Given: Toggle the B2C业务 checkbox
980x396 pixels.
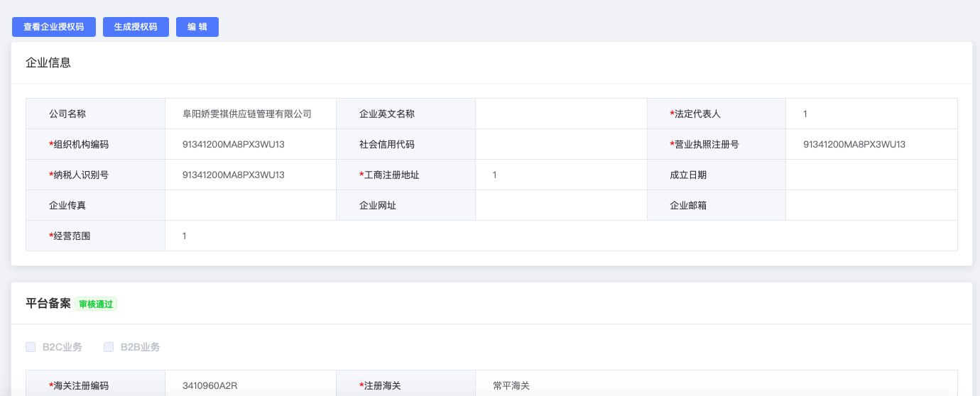Looking at the screenshot, I should pyautogui.click(x=31, y=347).
